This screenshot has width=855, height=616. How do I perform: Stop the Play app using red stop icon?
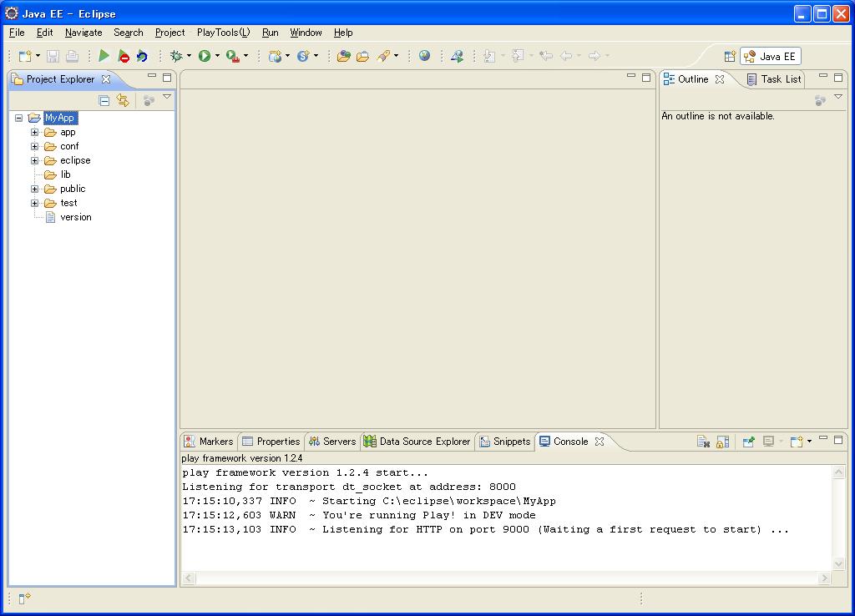pyautogui.click(x=124, y=56)
